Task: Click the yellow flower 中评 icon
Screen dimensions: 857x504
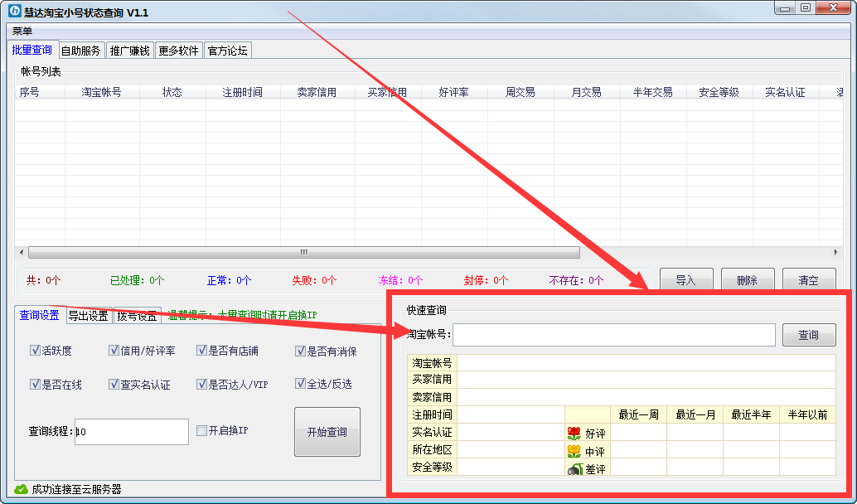Action: (574, 451)
